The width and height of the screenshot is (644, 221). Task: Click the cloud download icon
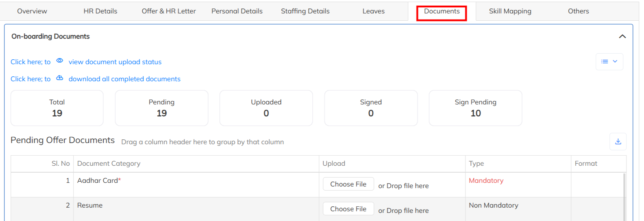59,78
